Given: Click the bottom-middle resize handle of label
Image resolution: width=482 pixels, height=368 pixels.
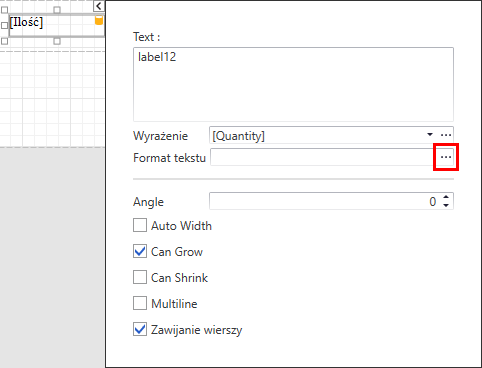Looking at the screenshot, I should (x=57, y=41).
